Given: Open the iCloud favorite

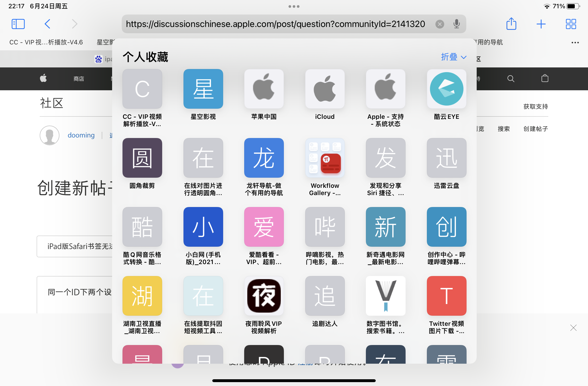Looking at the screenshot, I should tap(325, 89).
